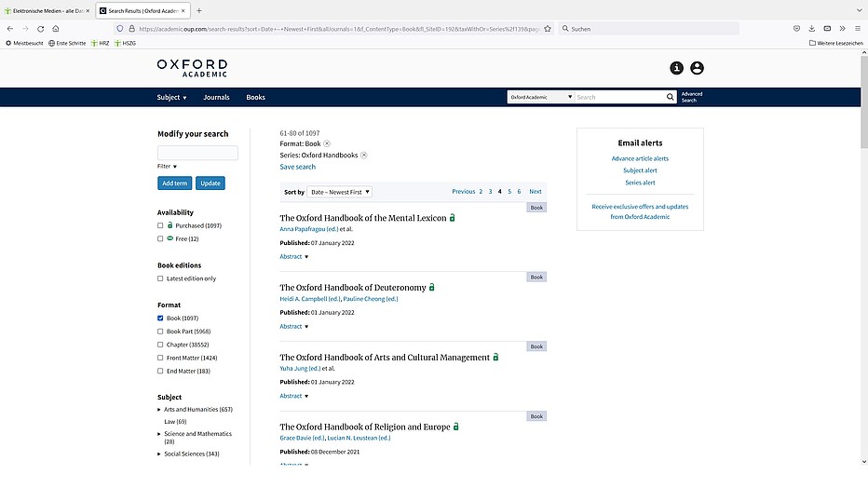868x488 pixels.
Task: Bookmark this page with the star icon
Action: pyautogui.click(x=548, y=29)
